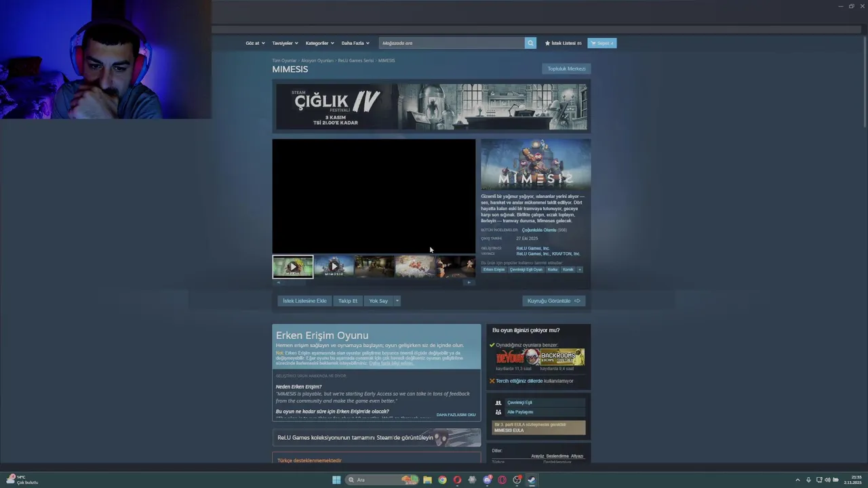868x488 pixels.
Task: Click the store search magnifier icon
Action: click(530, 43)
